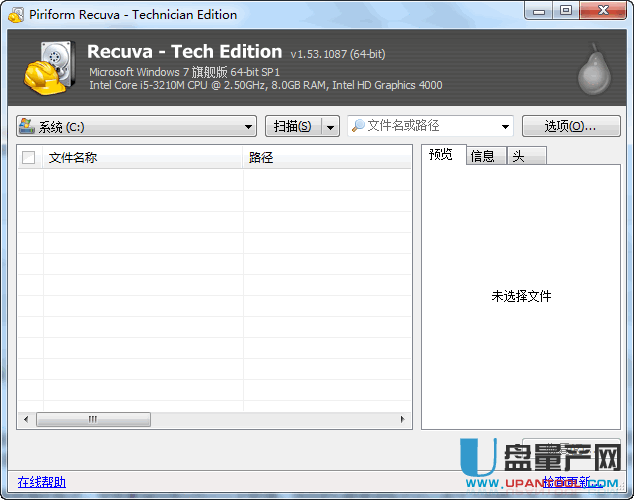Expand the arrow next to the 扫描 button
Viewport: 634px width, 500px height.
pyautogui.click(x=330, y=126)
